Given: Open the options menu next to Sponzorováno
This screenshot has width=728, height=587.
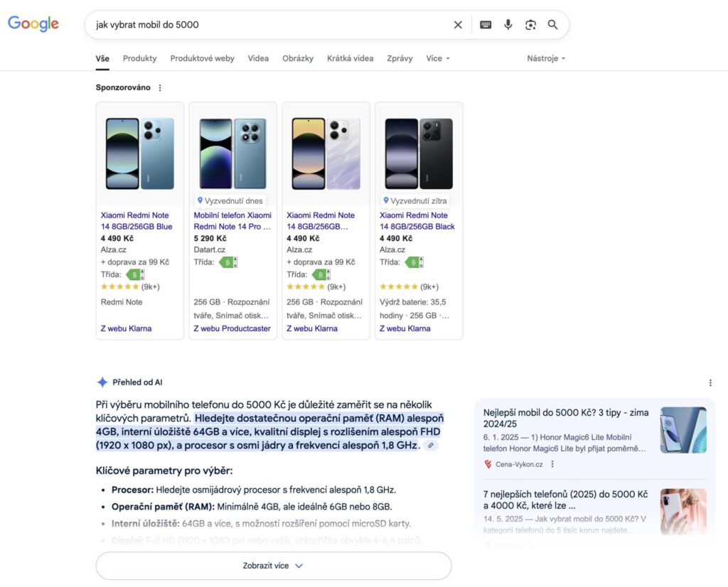Looking at the screenshot, I should [160, 87].
